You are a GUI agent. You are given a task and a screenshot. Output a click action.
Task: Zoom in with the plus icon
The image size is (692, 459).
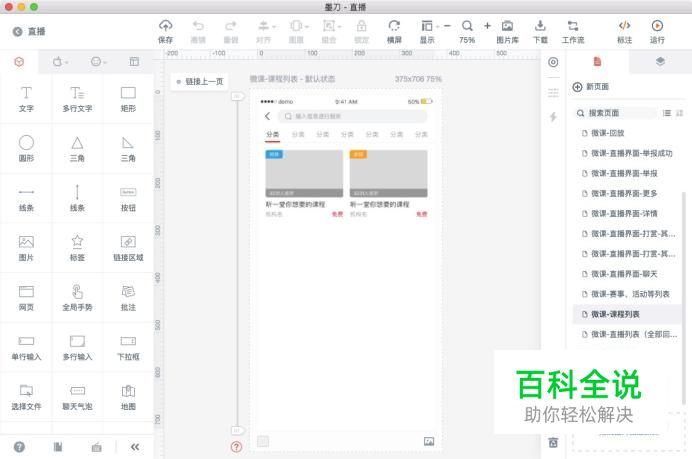pyautogui.click(x=487, y=26)
